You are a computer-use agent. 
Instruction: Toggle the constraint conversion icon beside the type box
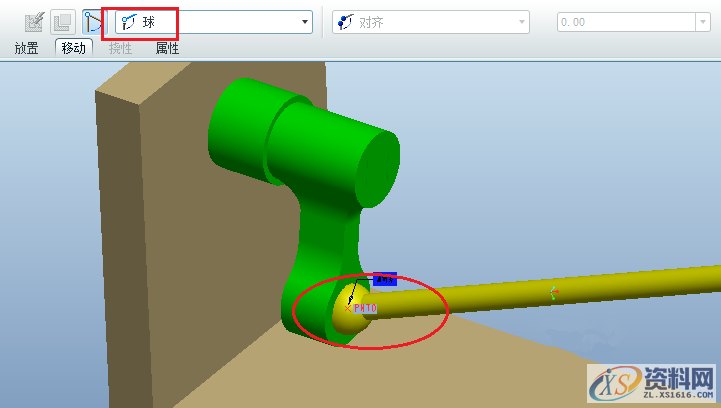pos(93,21)
